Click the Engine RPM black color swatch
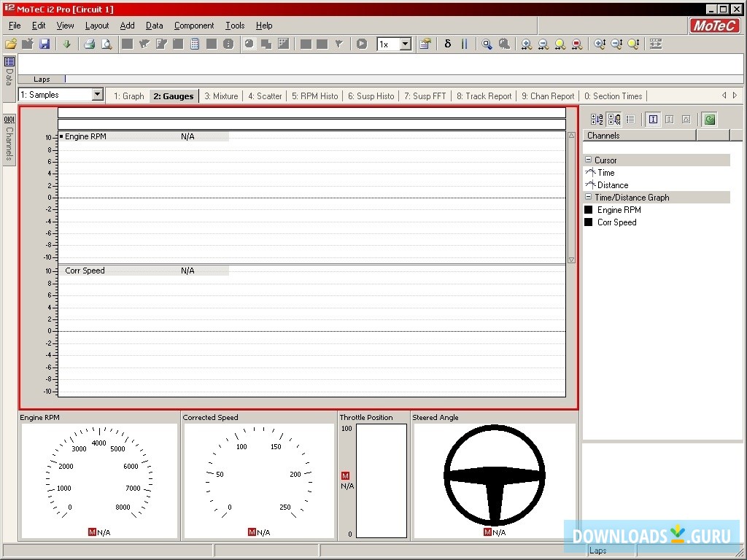 tap(589, 209)
